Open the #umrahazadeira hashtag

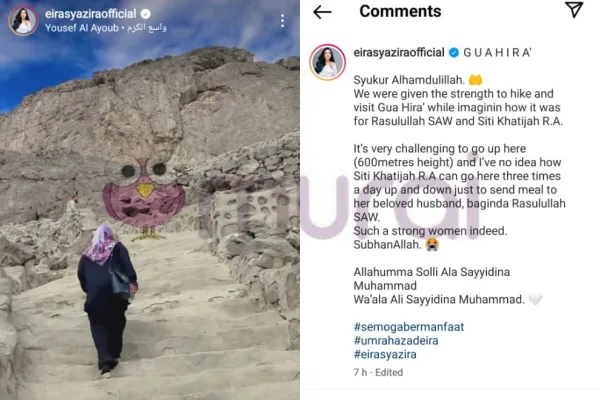[x=396, y=341]
